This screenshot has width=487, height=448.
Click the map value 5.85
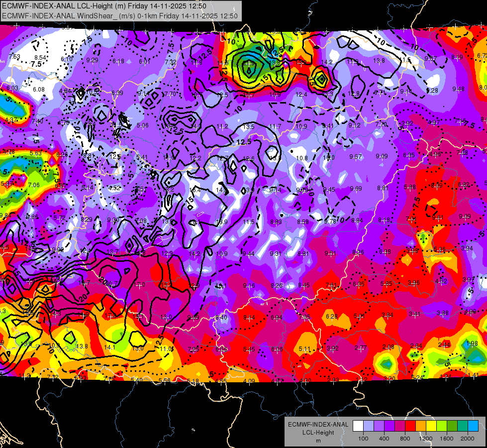click(x=386, y=284)
